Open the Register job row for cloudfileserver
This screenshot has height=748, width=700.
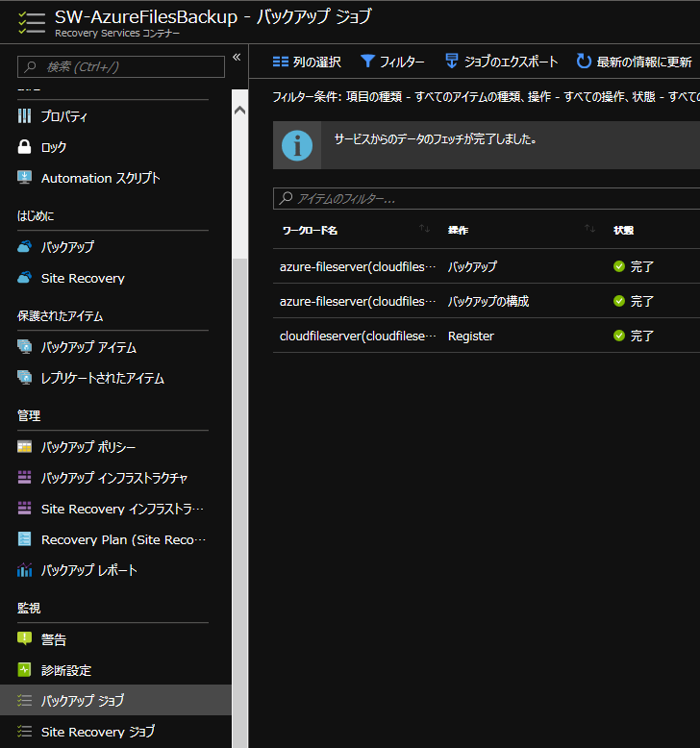(x=471, y=336)
